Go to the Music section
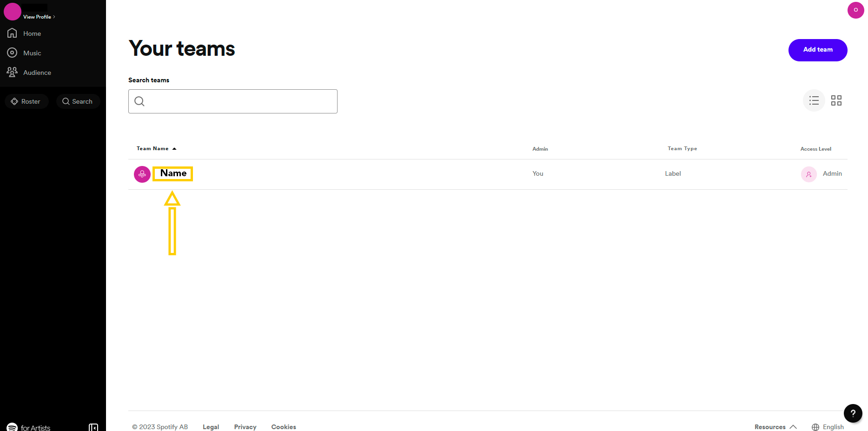 pyautogui.click(x=24, y=53)
